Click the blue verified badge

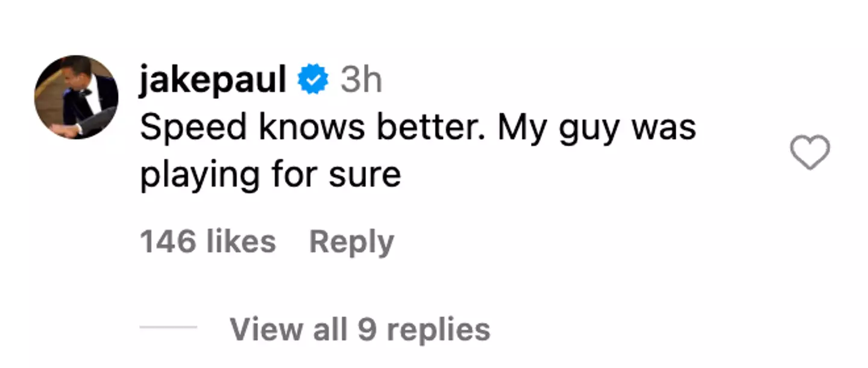click(x=313, y=81)
